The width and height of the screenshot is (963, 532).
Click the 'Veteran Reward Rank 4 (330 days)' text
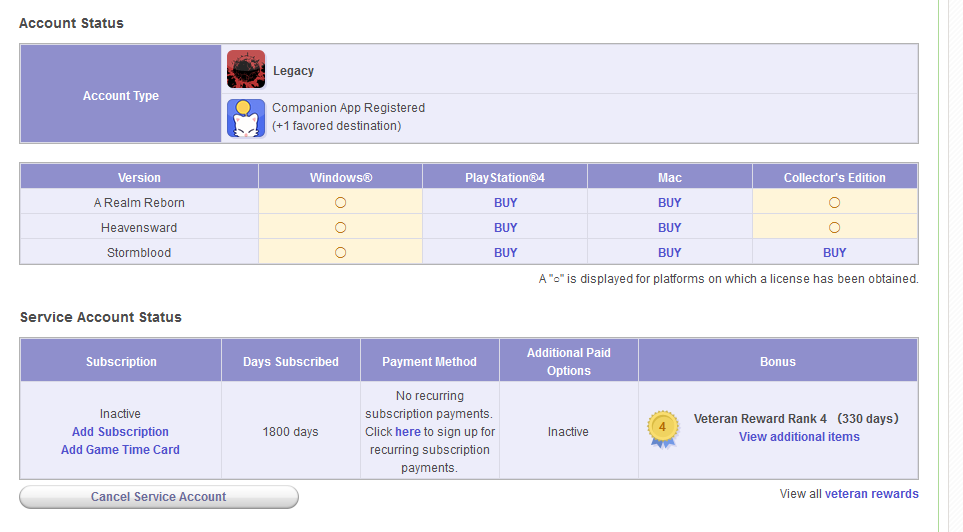tap(796, 419)
